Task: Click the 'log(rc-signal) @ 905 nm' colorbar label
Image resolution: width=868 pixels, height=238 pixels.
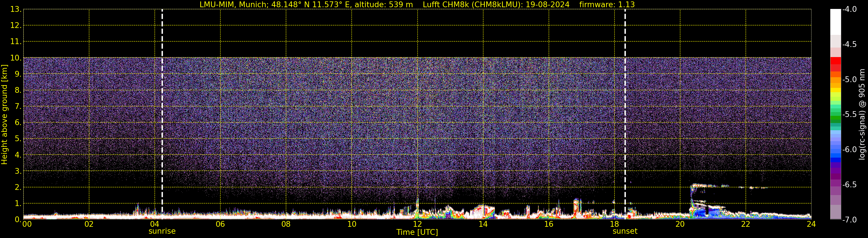Action: click(862, 114)
